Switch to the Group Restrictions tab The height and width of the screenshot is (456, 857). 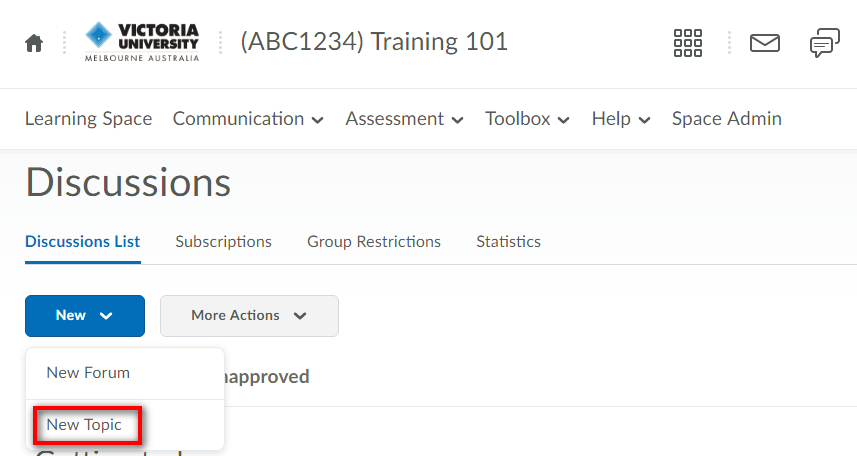point(374,242)
